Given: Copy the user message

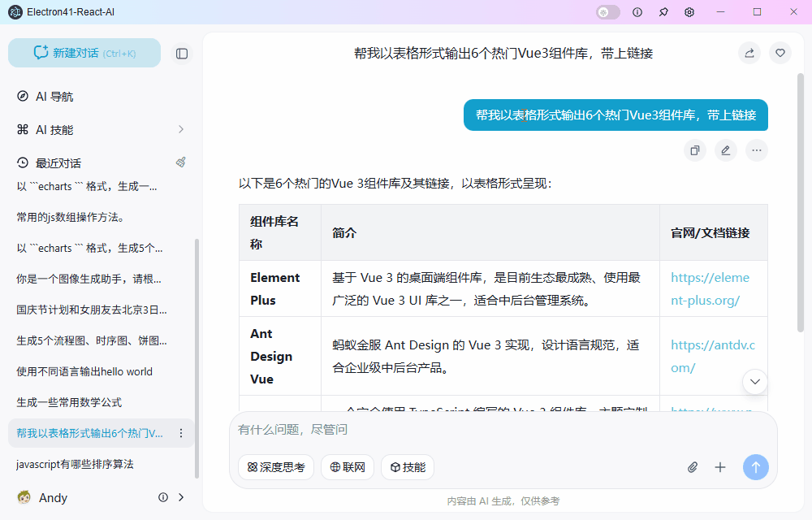Looking at the screenshot, I should pyautogui.click(x=695, y=150).
